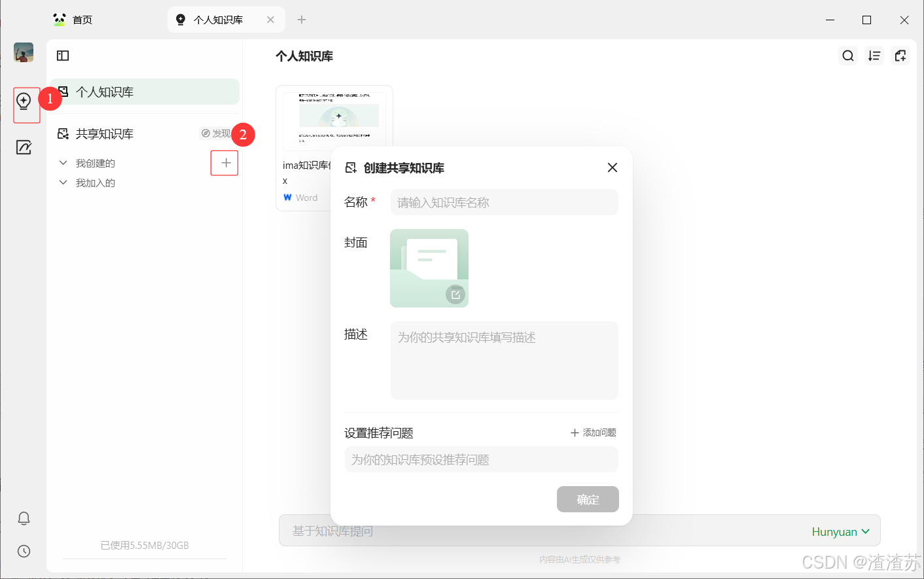
Task: Open the sort order icon at top right
Action: tap(874, 56)
